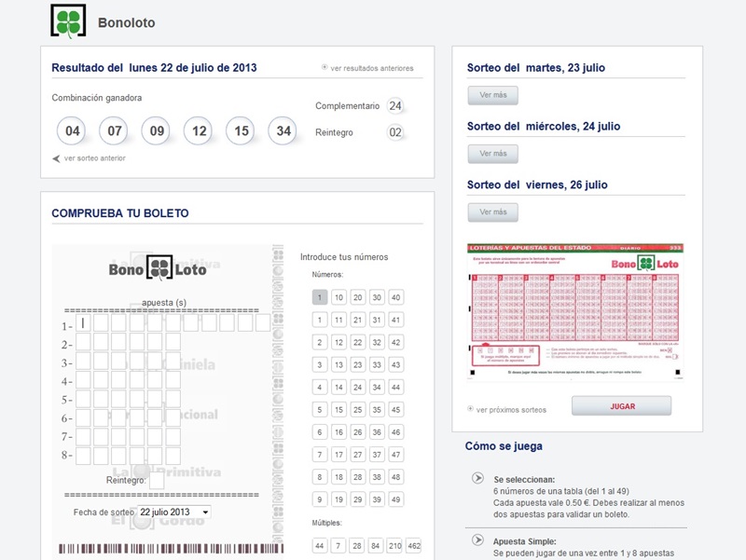
Task: Click winning number ball 34
Action: tap(283, 131)
